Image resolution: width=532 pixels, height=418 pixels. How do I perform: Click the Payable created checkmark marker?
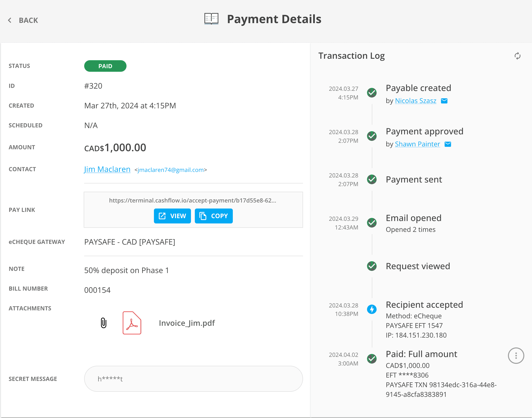(x=372, y=93)
